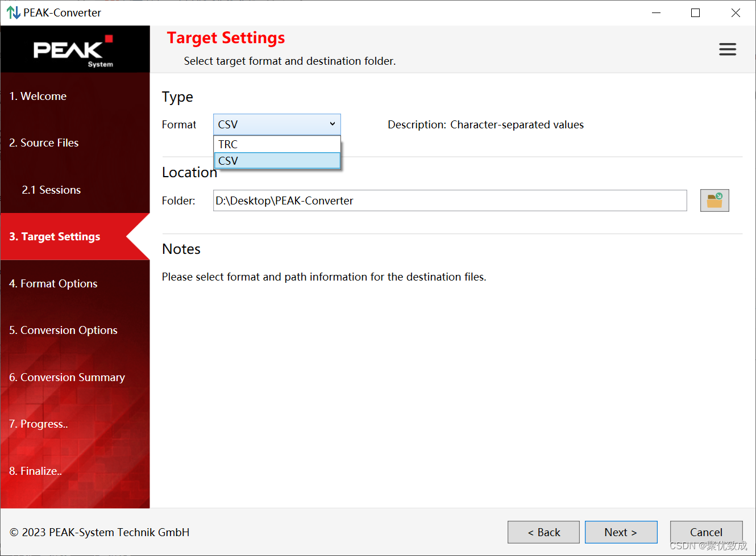Viewport: 756px width, 556px height.
Task: Minimize the PEAK-Converter window
Action: [656, 12]
